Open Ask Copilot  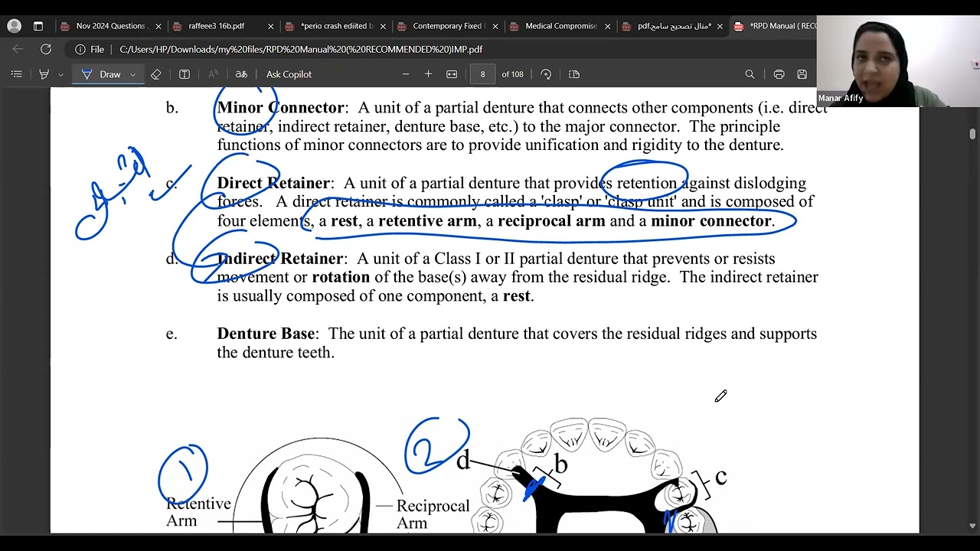click(x=289, y=74)
